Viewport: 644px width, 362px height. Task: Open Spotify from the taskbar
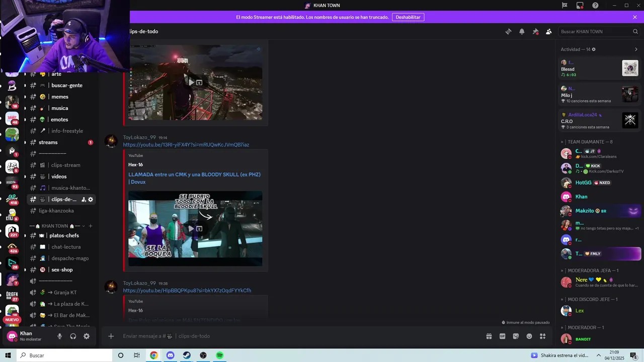[219, 355]
